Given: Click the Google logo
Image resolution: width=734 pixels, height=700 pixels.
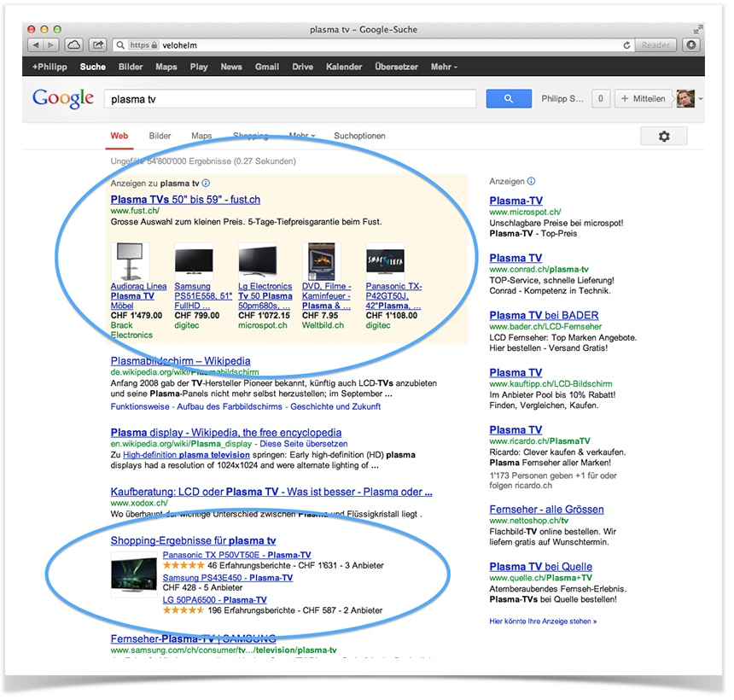Looking at the screenshot, I should [62, 98].
